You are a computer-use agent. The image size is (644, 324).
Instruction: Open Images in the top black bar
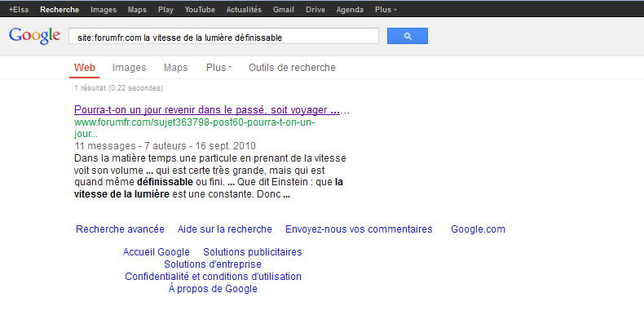(104, 10)
